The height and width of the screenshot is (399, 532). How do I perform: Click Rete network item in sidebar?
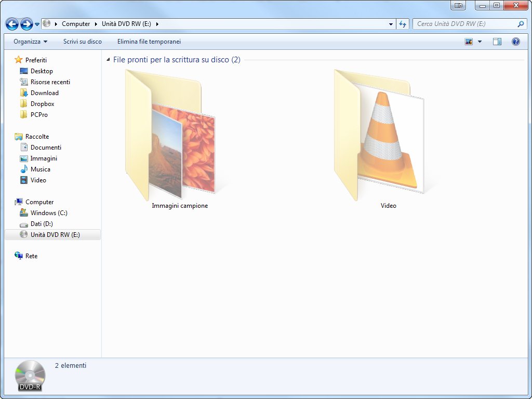tap(31, 256)
